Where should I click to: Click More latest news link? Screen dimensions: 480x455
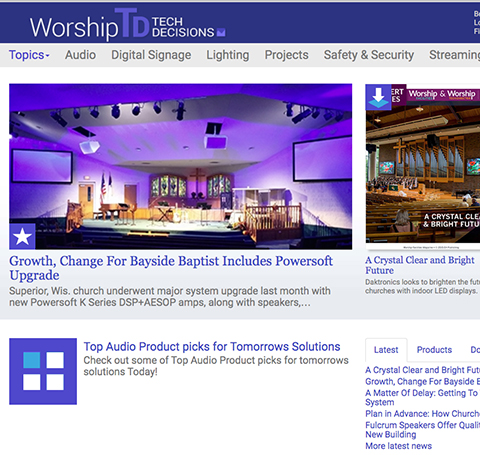point(399,446)
